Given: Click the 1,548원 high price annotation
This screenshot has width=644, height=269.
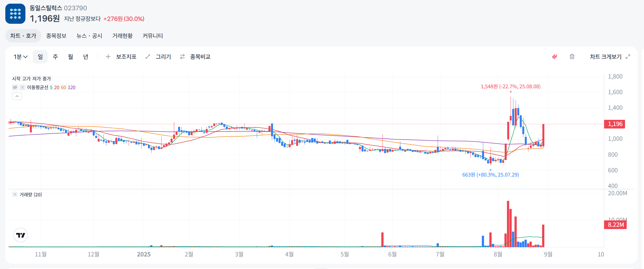Looking at the screenshot, I should (511, 87).
